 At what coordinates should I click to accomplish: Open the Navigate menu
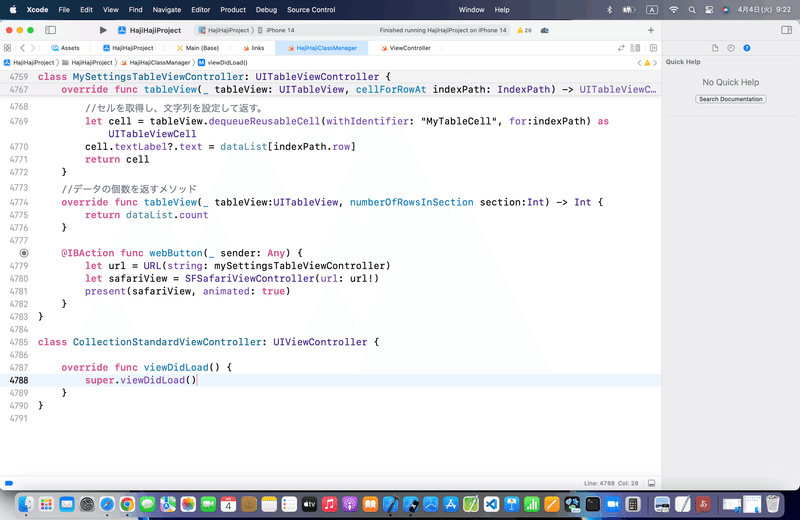(x=167, y=10)
